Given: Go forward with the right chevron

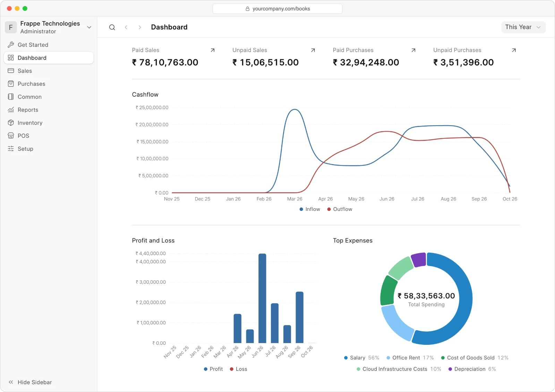Looking at the screenshot, I should click(139, 27).
